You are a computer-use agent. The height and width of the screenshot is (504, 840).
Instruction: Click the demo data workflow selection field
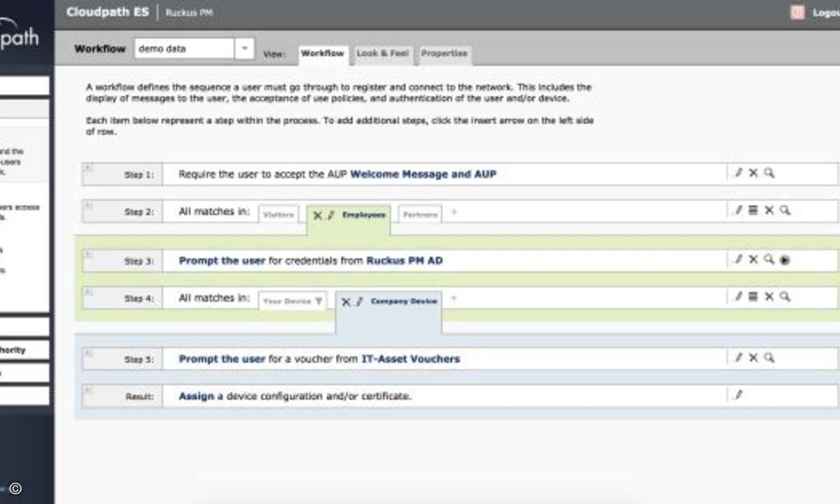coord(184,49)
